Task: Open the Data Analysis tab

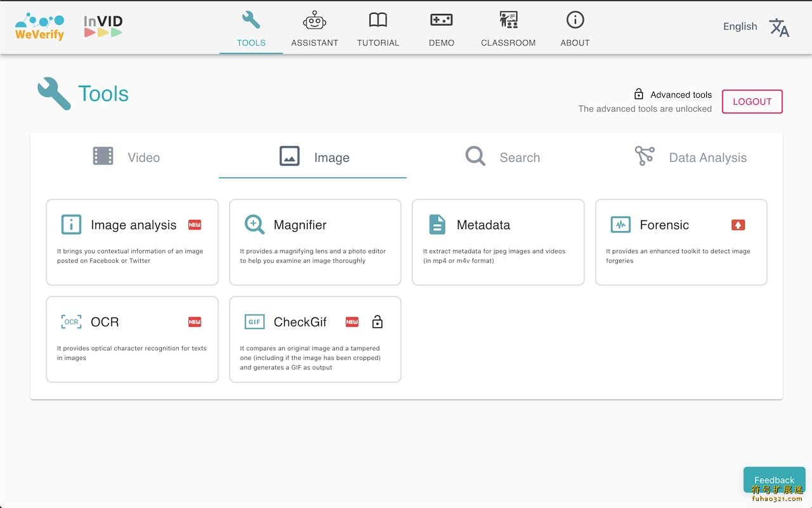Action: [x=689, y=157]
